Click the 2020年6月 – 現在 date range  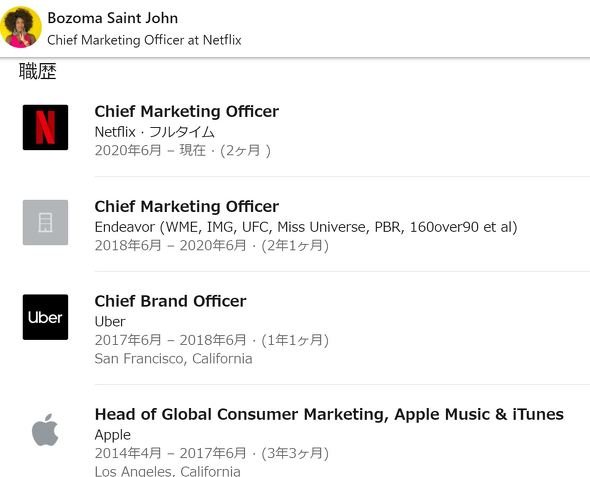(x=150, y=150)
